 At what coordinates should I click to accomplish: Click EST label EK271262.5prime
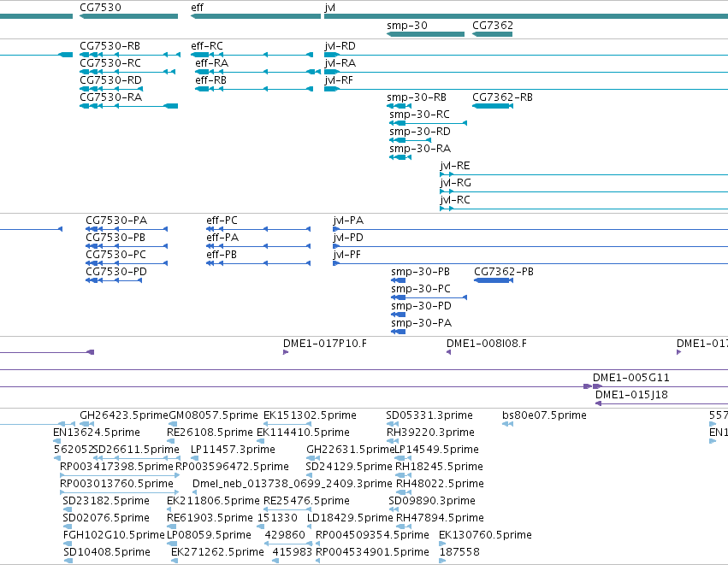[217, 553]
